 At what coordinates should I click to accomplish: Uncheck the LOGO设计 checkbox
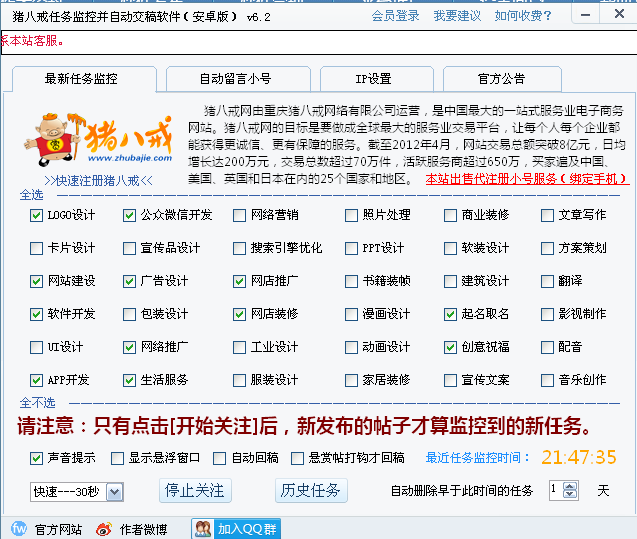(x=36, y=215)
